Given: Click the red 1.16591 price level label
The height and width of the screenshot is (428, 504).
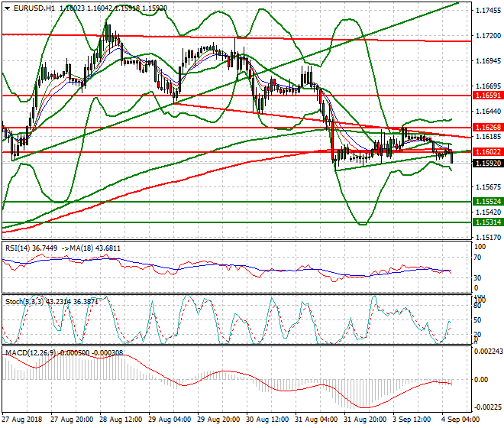Looking at the screenshot, I should pos(488,96).
